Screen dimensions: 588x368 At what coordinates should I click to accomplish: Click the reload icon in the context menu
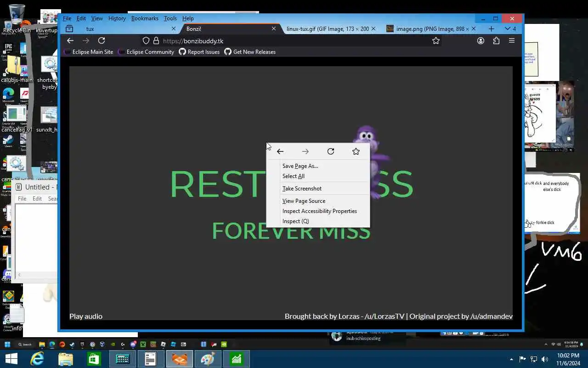click(331, 151)
